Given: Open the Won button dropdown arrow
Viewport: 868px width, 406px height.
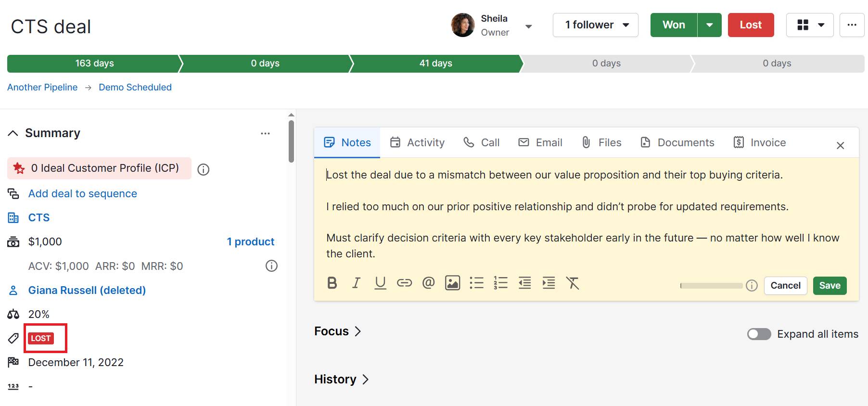Looking at the screenshot, I should [709, 25].
